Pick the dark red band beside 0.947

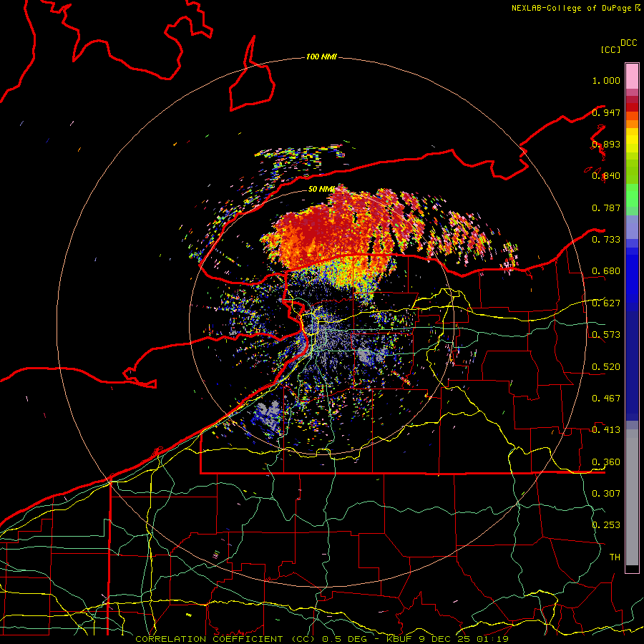click(632, 107)
